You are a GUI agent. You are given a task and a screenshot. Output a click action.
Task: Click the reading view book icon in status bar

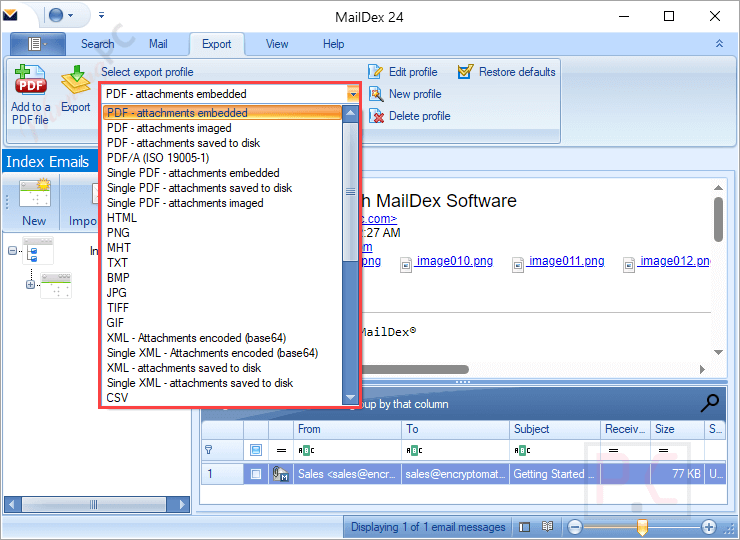click(547, 526)
